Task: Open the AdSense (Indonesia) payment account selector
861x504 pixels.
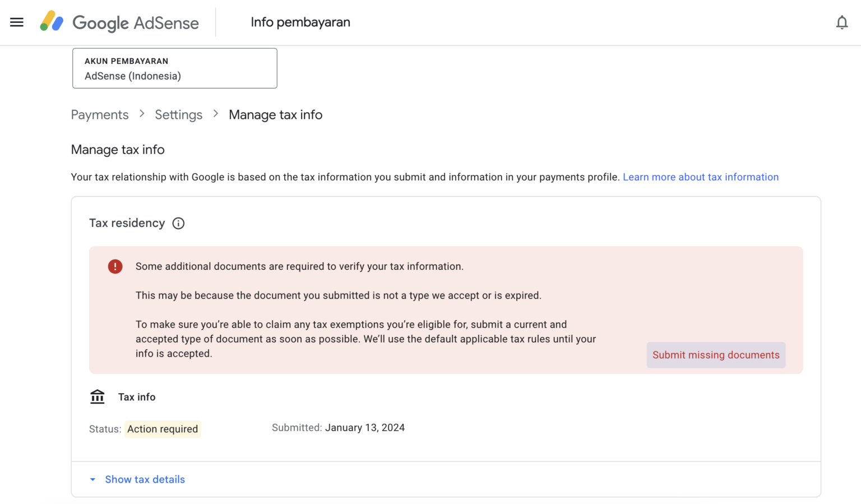Action: (174, 68)
